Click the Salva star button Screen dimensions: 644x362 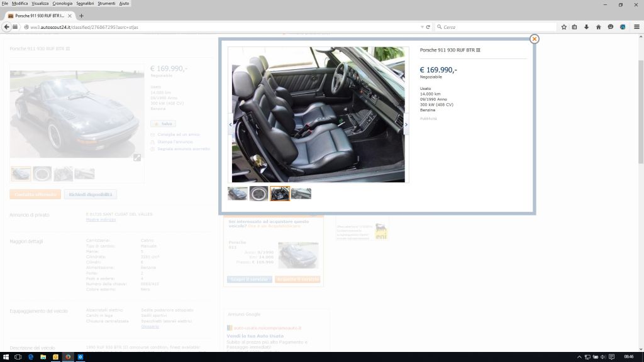point(163,124)
